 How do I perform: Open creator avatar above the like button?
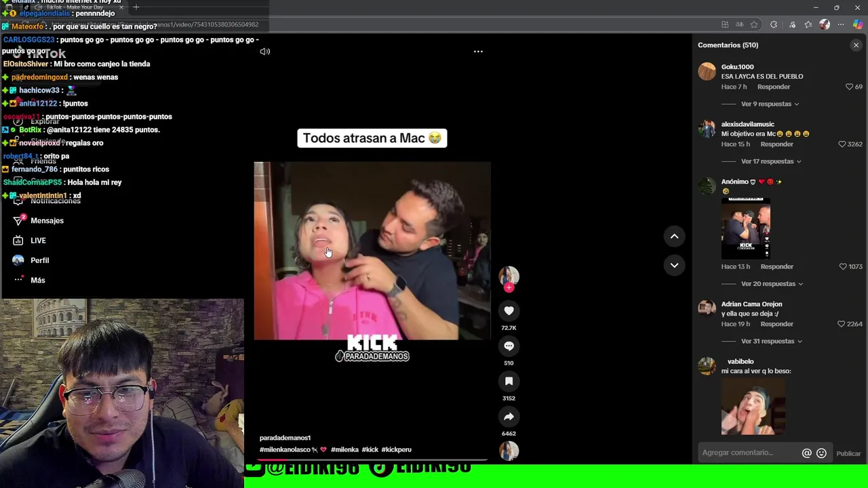[x=509, y=275]
